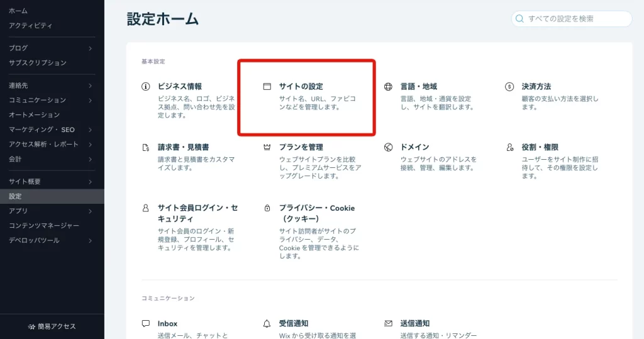Image resolution: width=644 pixels, height=339 pixels.
Task: Open the 請求書・見積書 settings link
Action: click(183, 147)
